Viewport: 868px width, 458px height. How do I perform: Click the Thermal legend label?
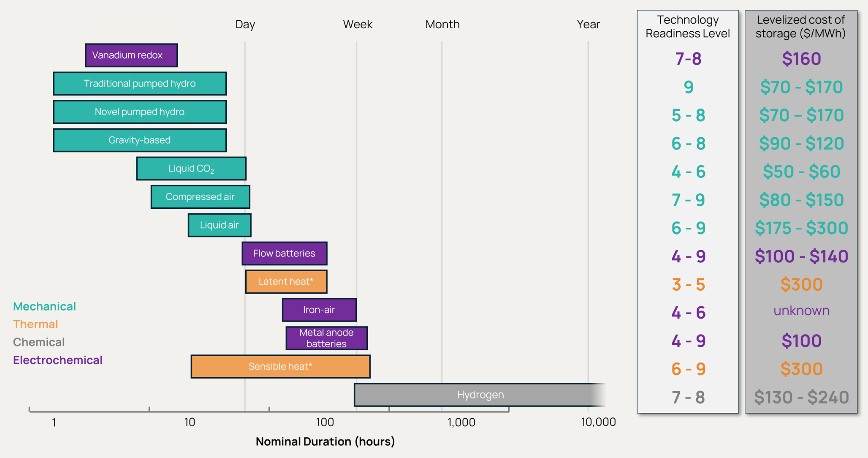(35, 324)
